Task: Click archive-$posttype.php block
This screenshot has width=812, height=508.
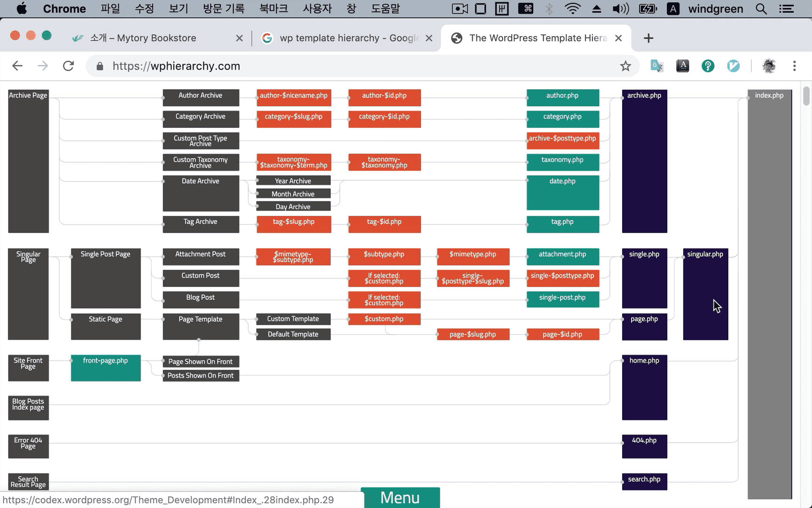Action: point(562,141)
